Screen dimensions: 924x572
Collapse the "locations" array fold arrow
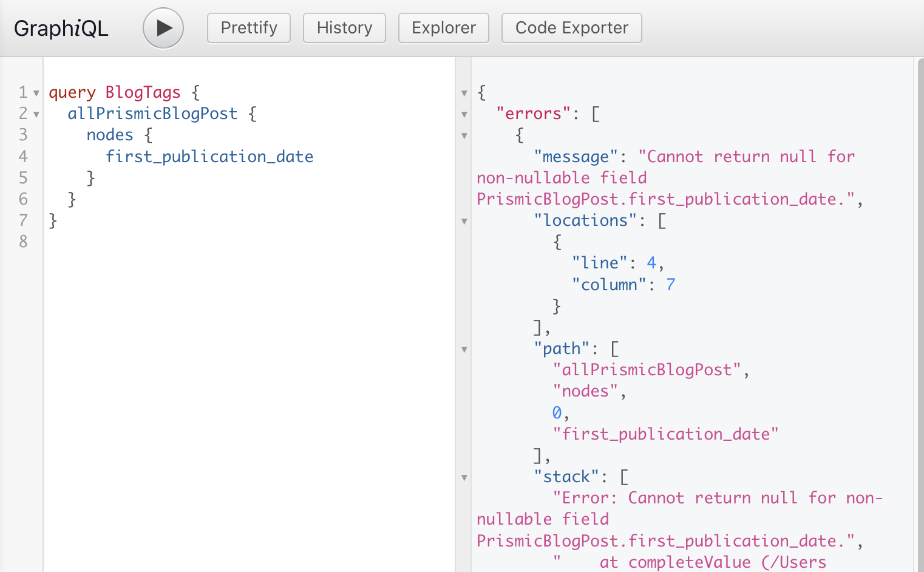[464, 222]
